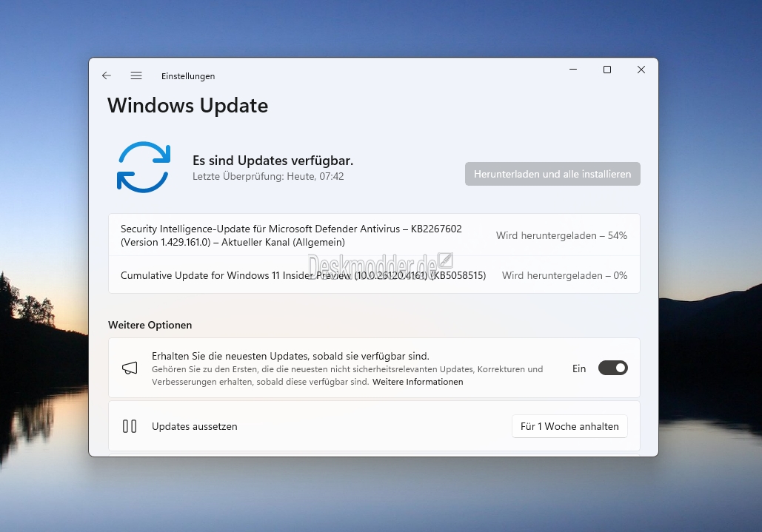762x532 pixels.
Task: Click the Updates aussetzen label
Action: (x=194, y=426)
